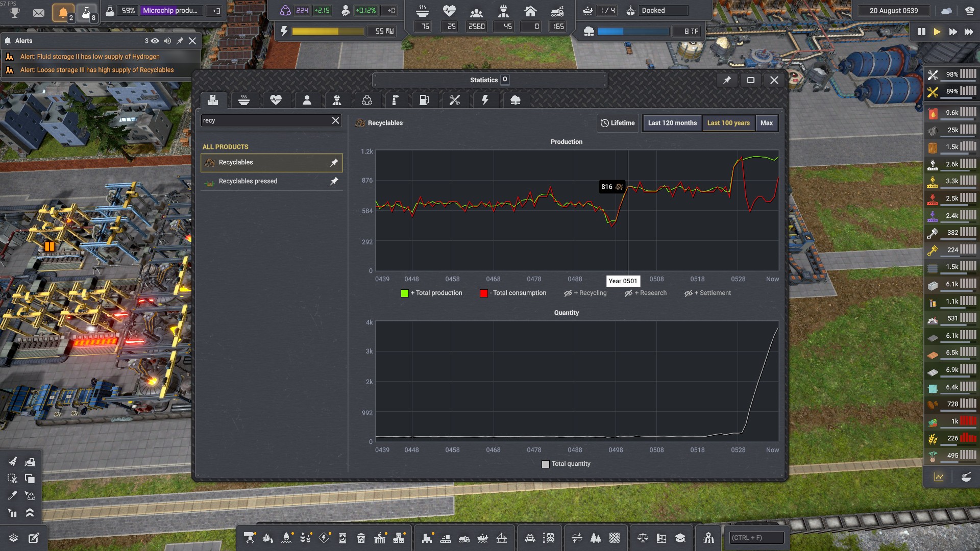Show the Recycling series in chart

click(585, 293)
